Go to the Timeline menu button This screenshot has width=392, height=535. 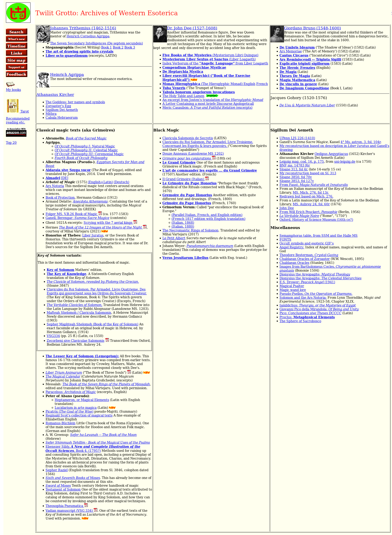[16, 46]
